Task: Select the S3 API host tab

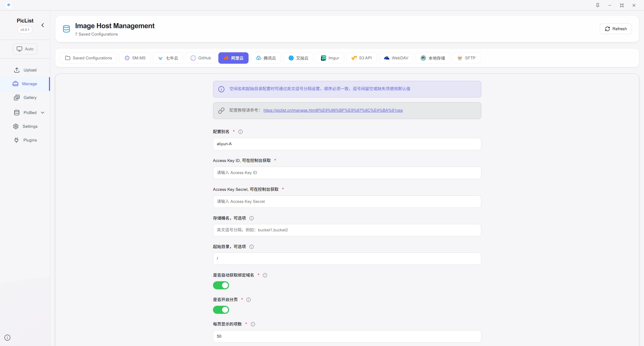Action: [361, 58]
